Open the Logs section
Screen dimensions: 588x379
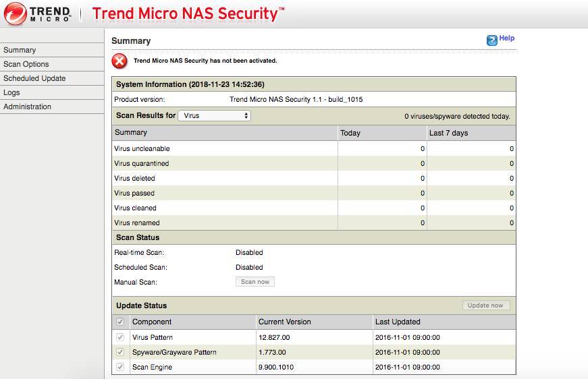[52, 93]
